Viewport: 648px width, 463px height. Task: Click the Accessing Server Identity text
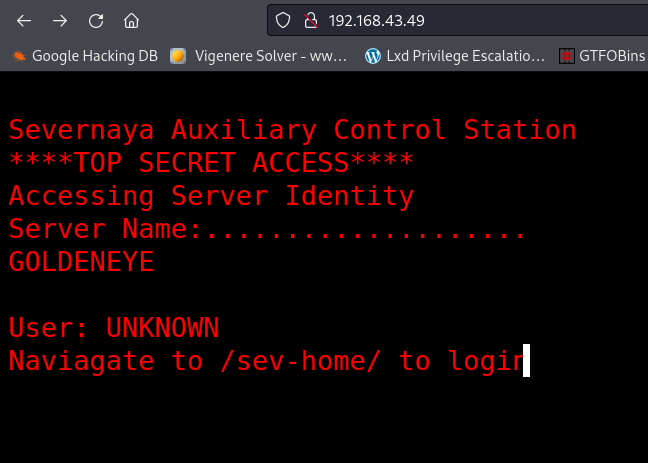[211, 196]
